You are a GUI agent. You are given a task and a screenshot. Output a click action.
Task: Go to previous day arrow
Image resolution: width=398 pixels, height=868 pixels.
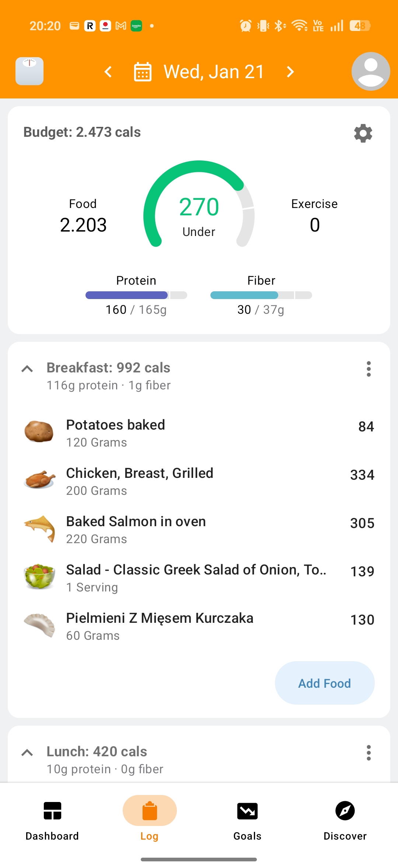108,72
